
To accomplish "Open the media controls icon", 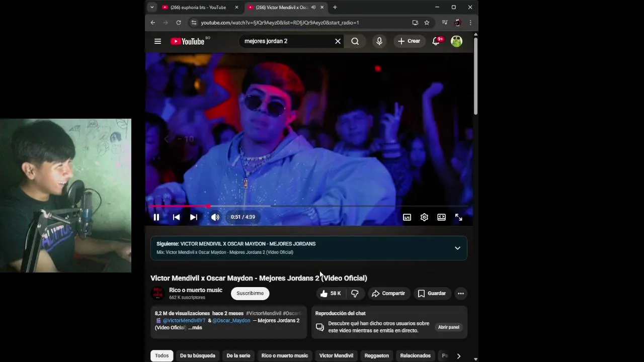I will click(x=444, y=23).
